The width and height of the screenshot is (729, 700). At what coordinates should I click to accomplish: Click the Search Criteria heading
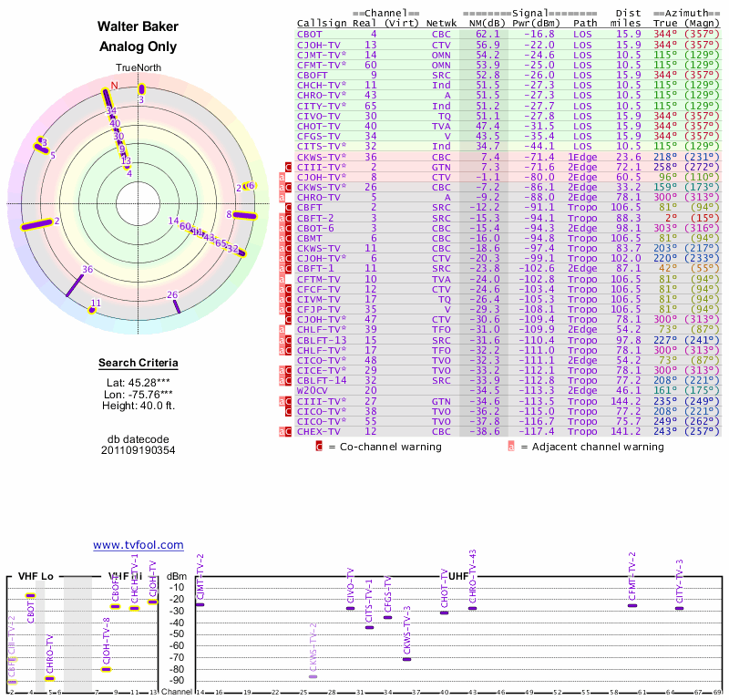[x=139, y=364]
